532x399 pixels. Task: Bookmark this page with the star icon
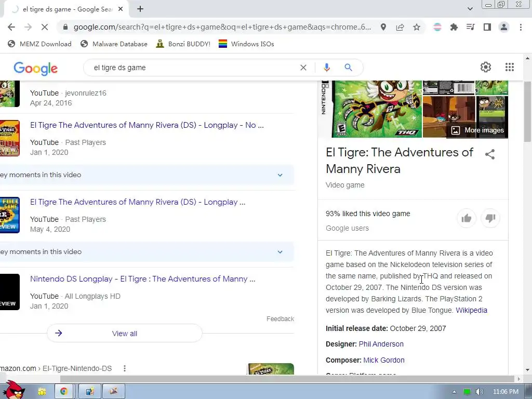point(417,27)
